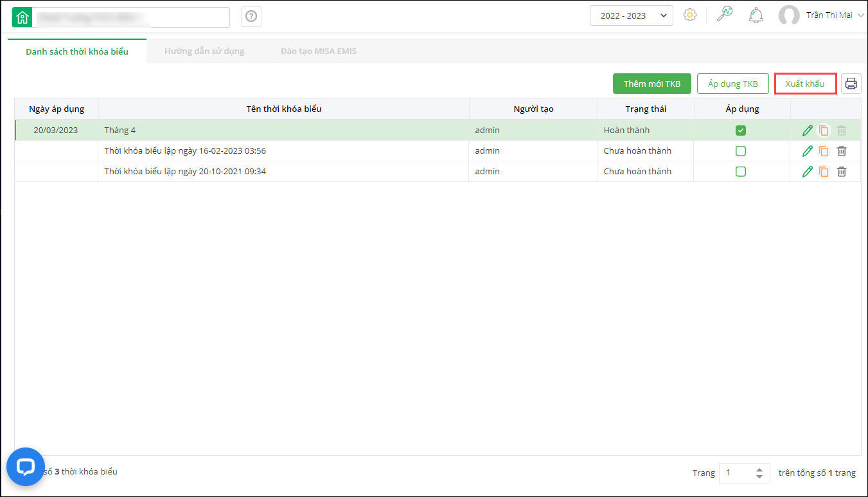The width and height of the screenshot is (868, 497).
Task: Click the green home icon
Action: click(x=22, y=17)
